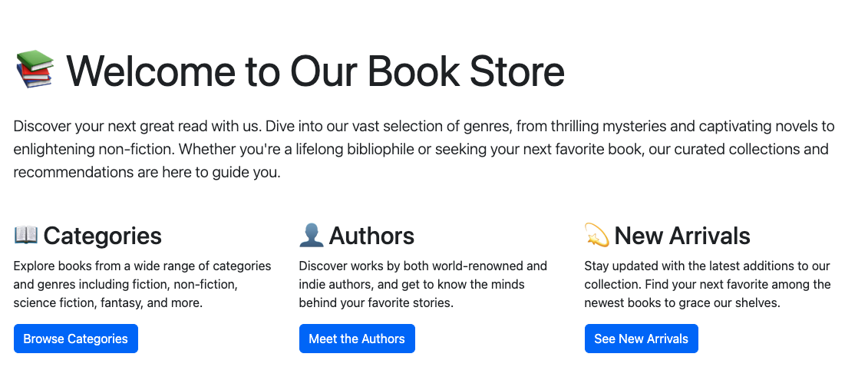Click the text newest books to grace our shelves
Viewport: 868px width, 390px height.
pyautogui.click(x=682, y=303)
